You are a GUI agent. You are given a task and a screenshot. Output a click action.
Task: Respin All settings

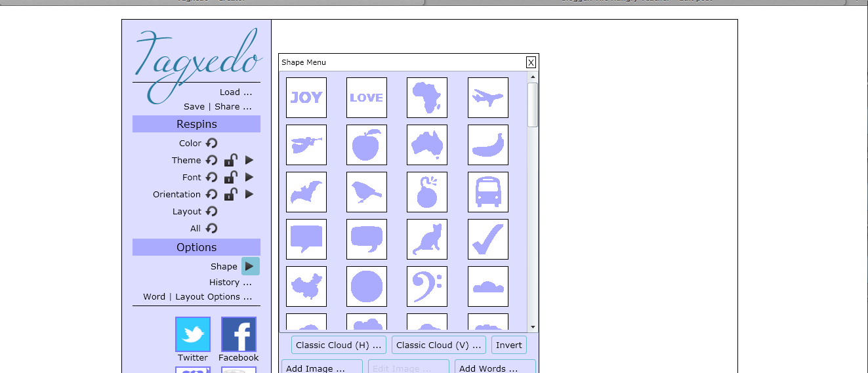tap(211, 228)
